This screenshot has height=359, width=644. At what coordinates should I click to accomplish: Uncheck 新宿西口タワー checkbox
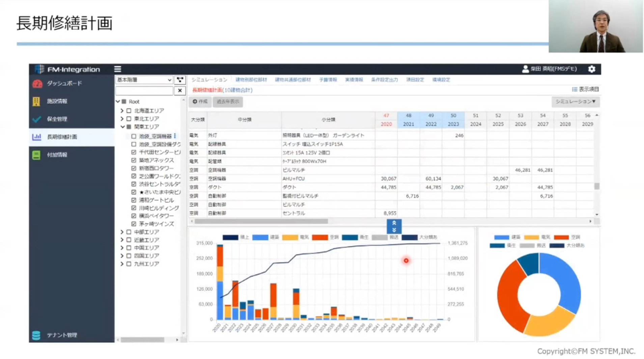click(x=134, y=168)
